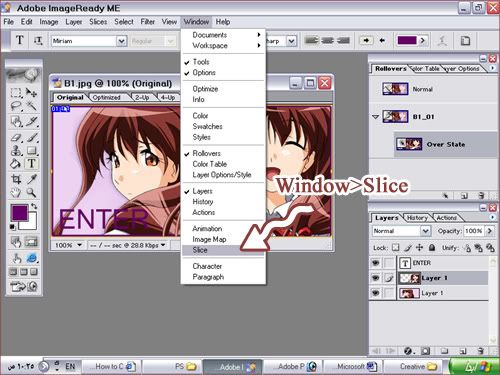Select the Move tool in toolbox
Image resolution: width=500 pixels, height=375 pixels.
pyautogui.click(x=31, y=92)
